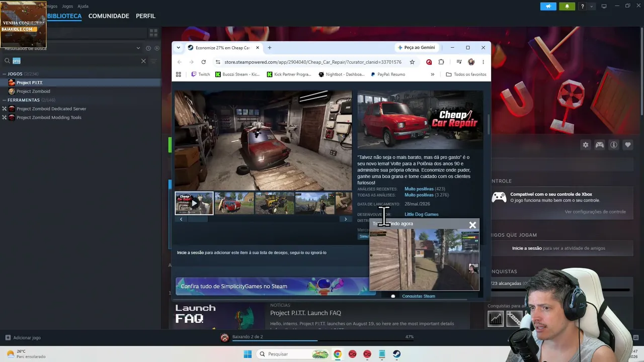
Task: Switch Steam to Big Picture mode icon
Action: pyautogui.click(x=604, y=6)
